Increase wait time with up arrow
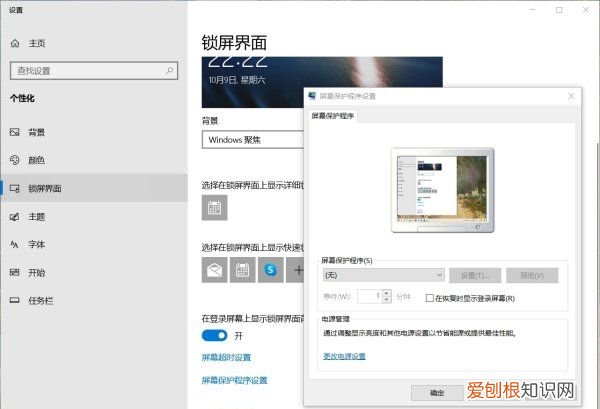 (x=387, y=293)
